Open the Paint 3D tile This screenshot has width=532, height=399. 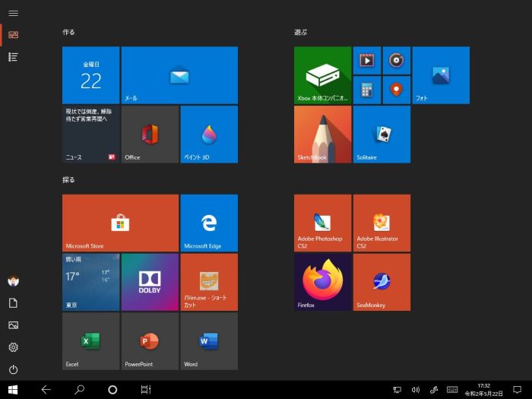pos(209,135)
